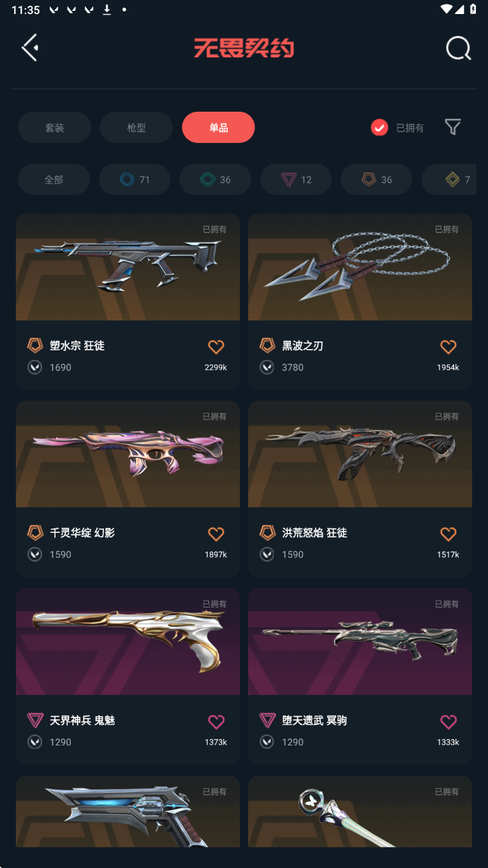Select the 单品 tab
Image resolution: width=488 pixels, height=868 pixels.
218,128
